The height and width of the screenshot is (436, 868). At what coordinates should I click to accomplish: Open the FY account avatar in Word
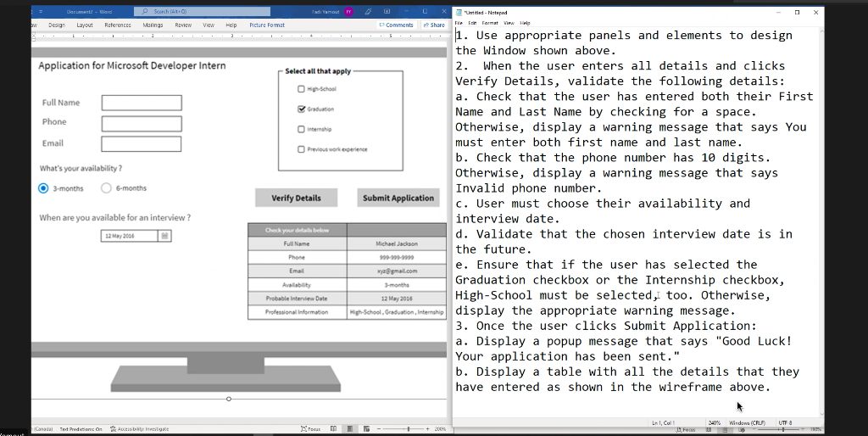(x=348, y=11)
